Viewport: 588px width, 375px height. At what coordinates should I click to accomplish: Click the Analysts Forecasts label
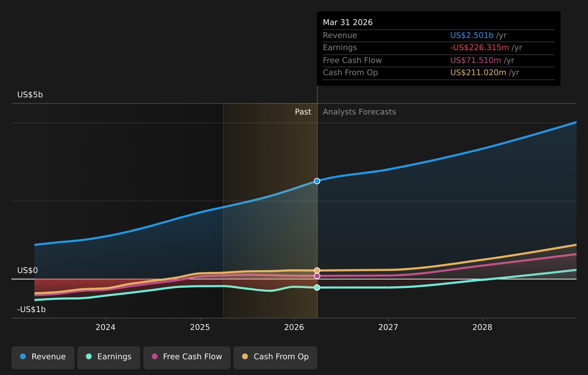click(x=359, y=112)
